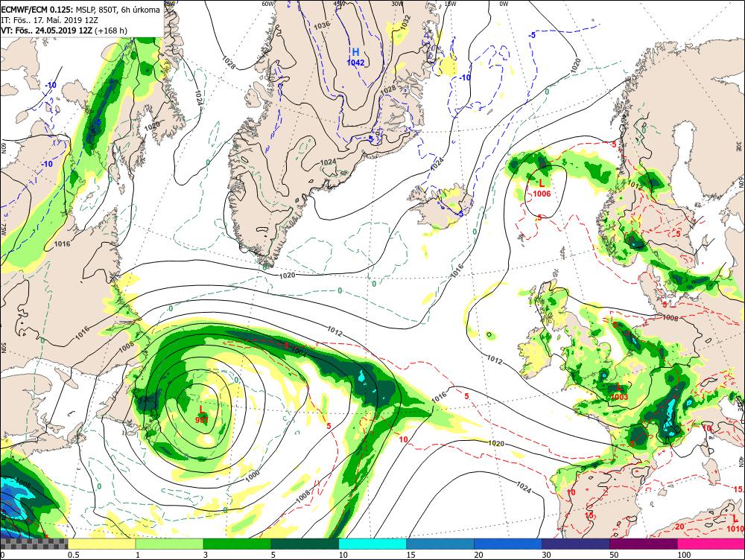745x560 pixels.
Task: Click the royal blue 20–30 legend swatch
Action: 507,544
